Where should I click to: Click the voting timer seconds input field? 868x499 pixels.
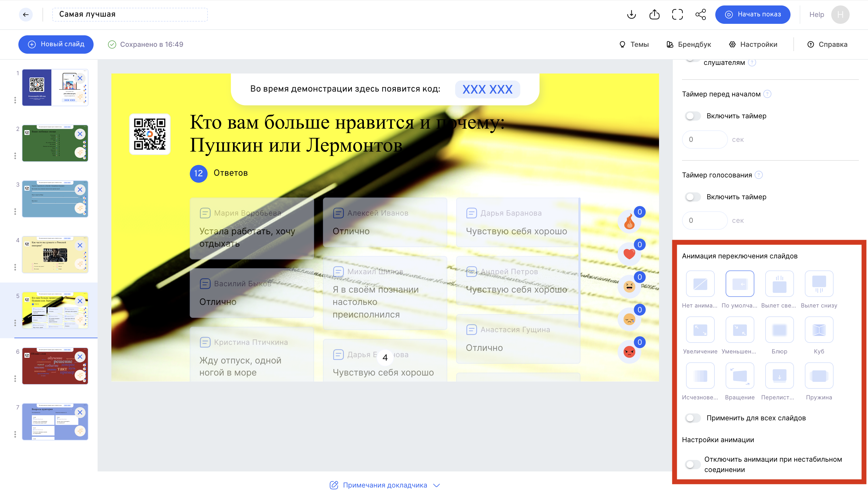pos(704,221)
